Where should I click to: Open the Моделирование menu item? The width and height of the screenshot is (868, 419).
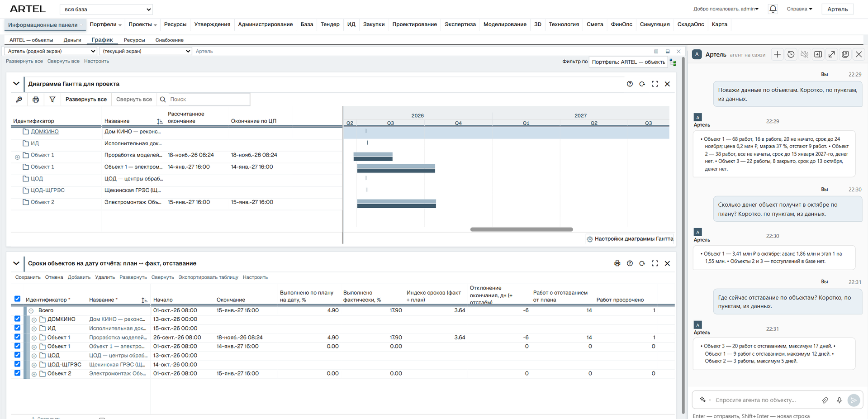[x=505, y=24]
